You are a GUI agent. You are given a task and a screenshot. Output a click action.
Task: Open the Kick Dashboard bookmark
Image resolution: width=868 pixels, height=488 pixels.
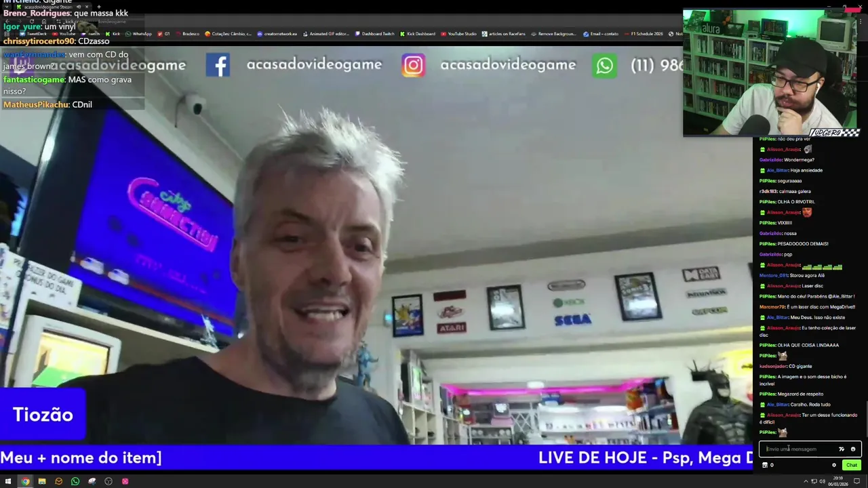click(x=418, y=34)
